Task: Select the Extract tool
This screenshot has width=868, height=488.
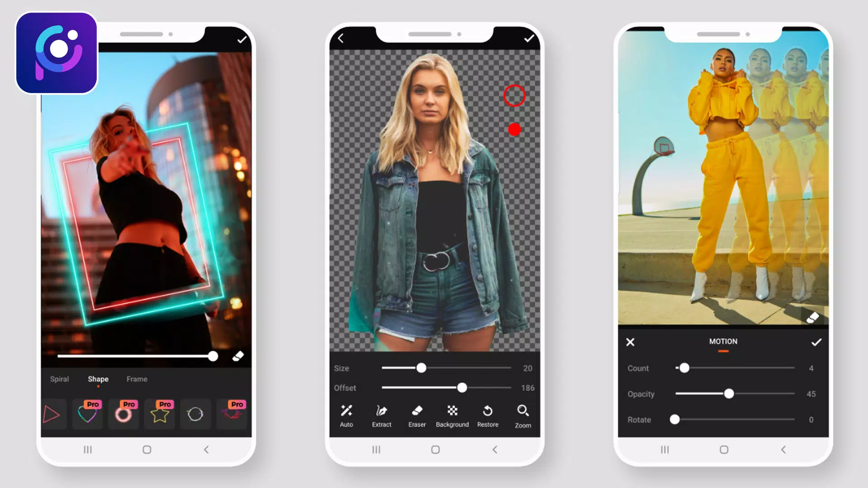Action: click(382, 415)
